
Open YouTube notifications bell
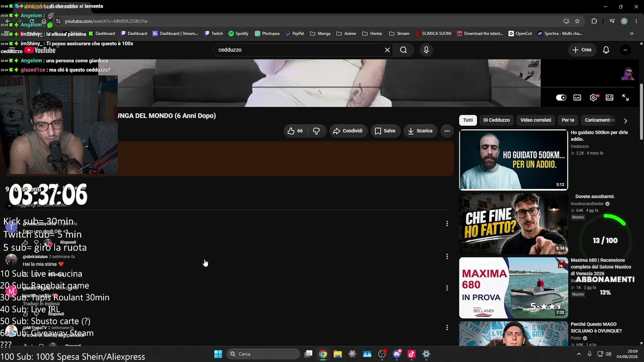[x=606, y=50]
